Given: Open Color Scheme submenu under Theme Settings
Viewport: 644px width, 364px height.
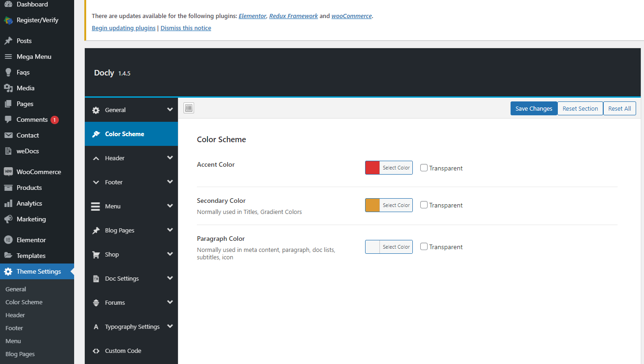Looking at the screenshot, I should 24,302.
